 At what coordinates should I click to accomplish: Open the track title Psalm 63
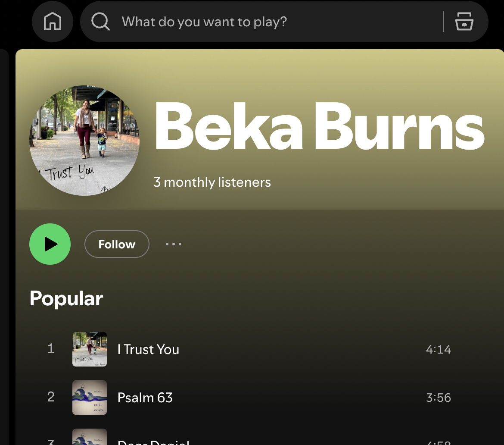pyautogui.click(x=145, y=398)
